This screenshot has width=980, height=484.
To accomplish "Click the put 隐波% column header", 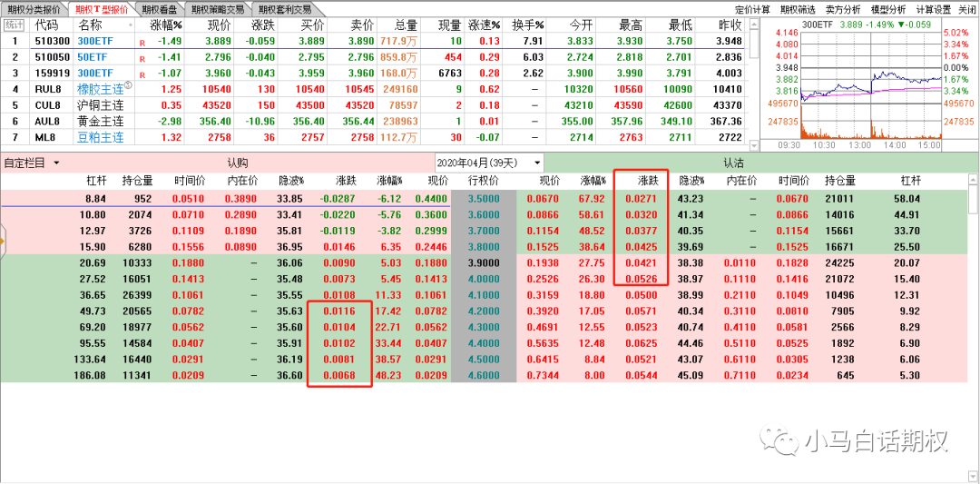I will point(691,181).
